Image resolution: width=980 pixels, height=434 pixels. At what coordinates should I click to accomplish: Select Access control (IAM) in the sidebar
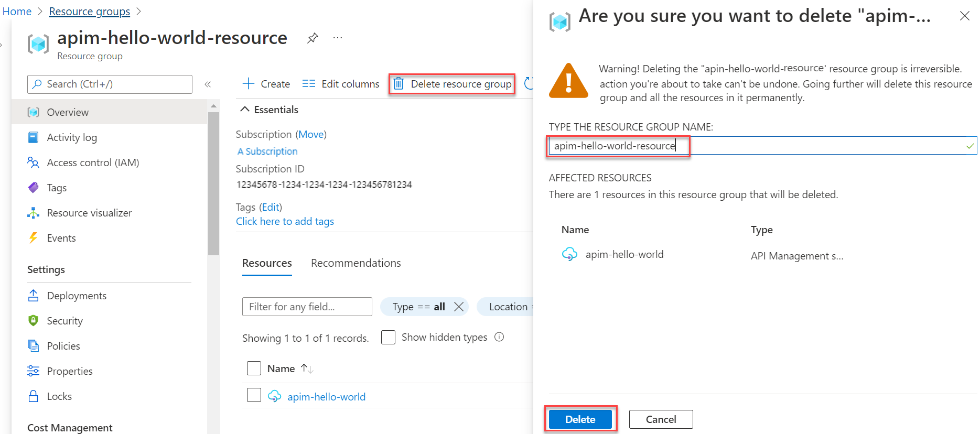coord(93,162)
